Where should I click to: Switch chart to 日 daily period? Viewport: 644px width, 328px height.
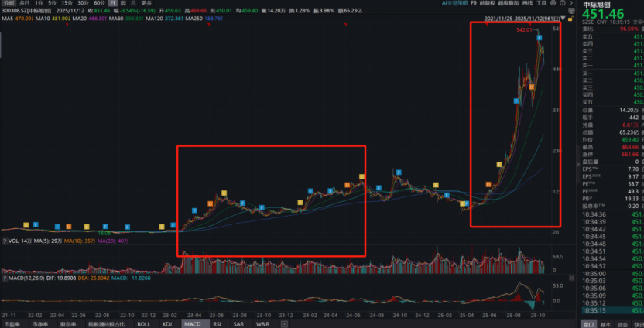click(x=112, y=3)
